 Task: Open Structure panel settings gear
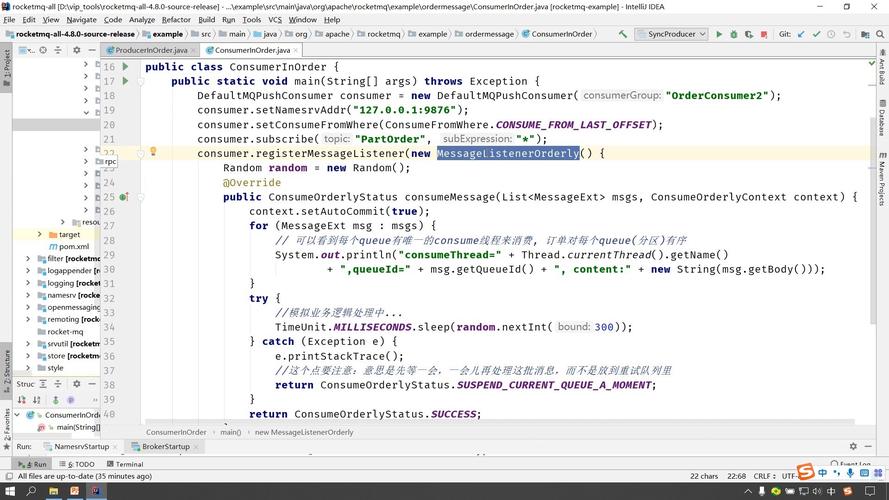(77, 384)
